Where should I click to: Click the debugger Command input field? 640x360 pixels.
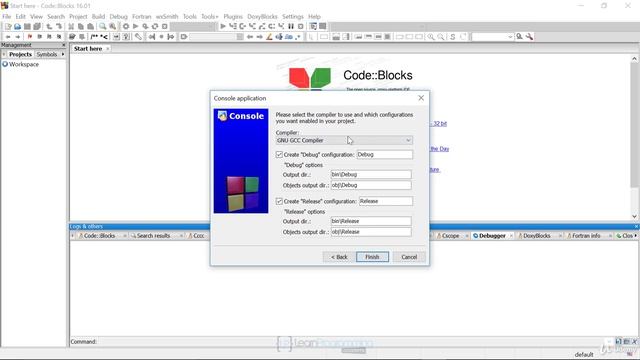pos(351,342)
